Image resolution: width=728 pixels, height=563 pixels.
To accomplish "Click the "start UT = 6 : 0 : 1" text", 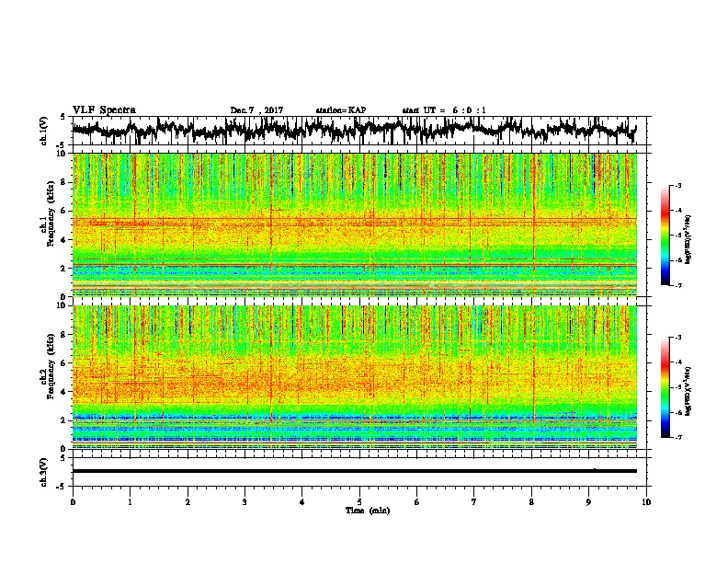I will (444, 110).
